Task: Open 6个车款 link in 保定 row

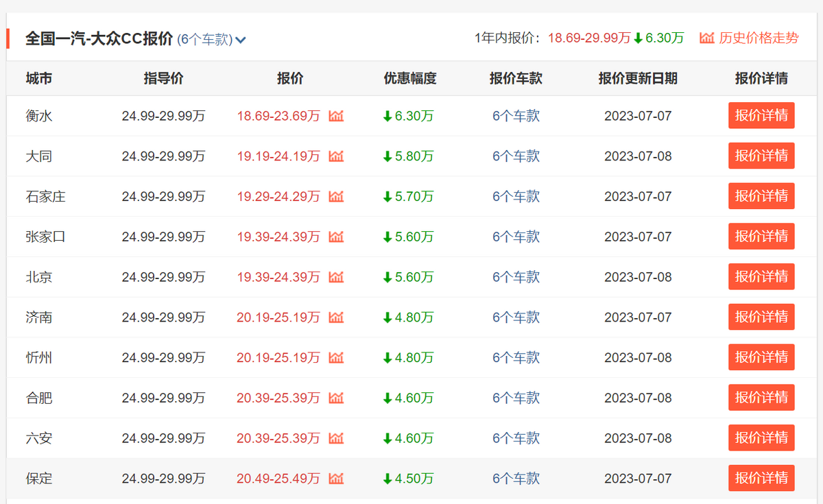Action: (x=516, y=479)
